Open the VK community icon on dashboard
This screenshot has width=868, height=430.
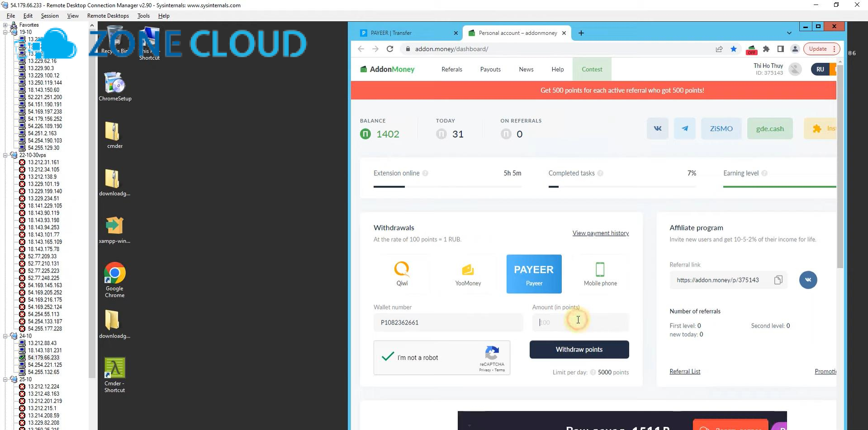coord(657,129)
